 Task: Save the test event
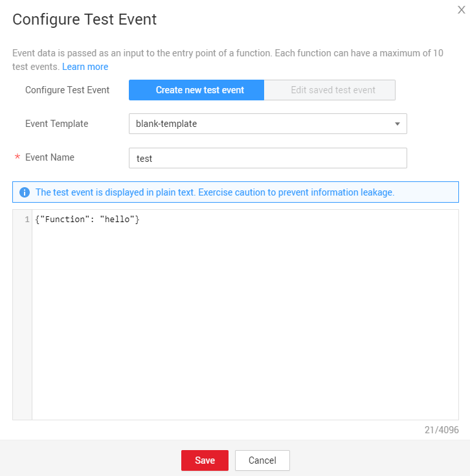[x=205, y=460]
